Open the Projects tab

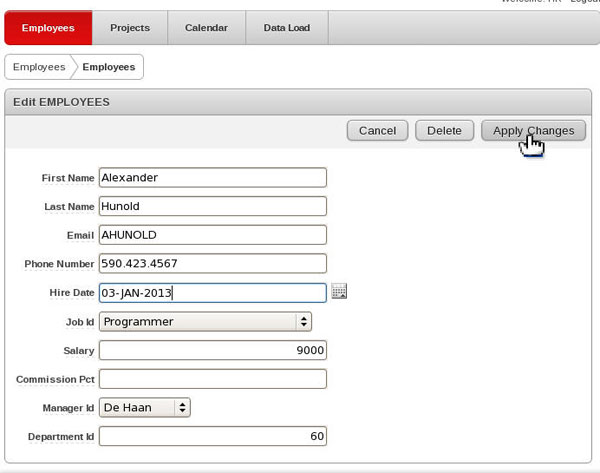[x=130, y=28]
